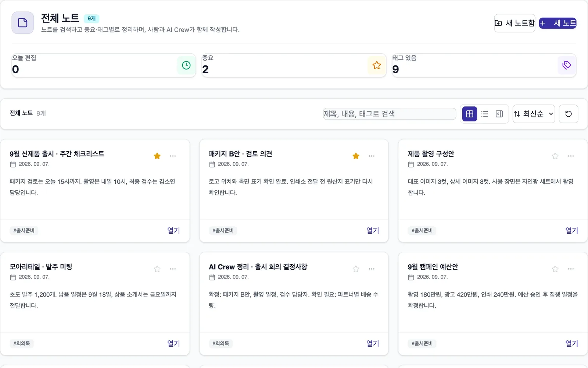Image resolution: width=588 pixels, height=368 pixels.
Task: Open more options for 패키지 B안 note
Action: 372,156
